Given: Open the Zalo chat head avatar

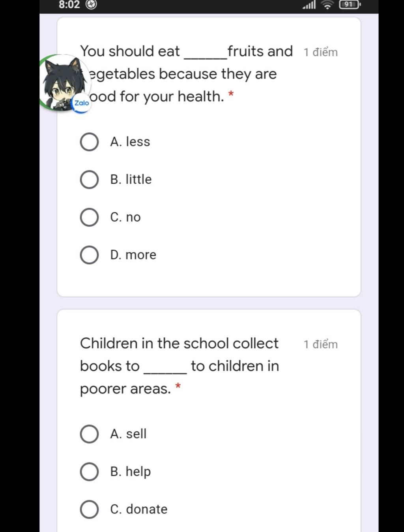Looking at the screenshot, I should (63, 81).
